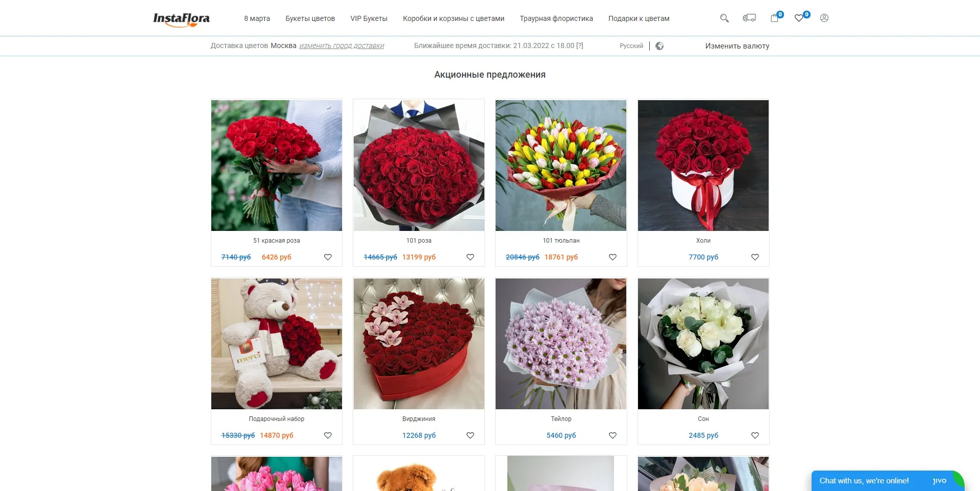Open the search magnifier icon
This screenshot has height=491, width=980.
[x=724, y=18]
